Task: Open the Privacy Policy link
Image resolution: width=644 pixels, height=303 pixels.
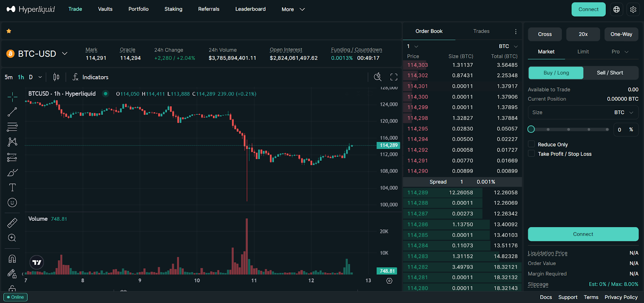Action: (621, 297)
